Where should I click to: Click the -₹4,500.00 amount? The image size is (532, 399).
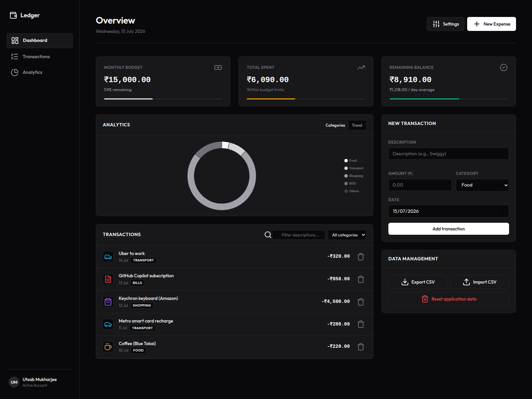coord(335,302)
